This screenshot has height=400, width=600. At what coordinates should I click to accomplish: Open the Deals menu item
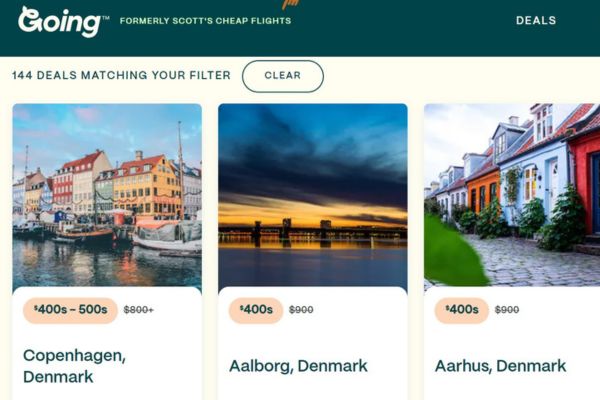click(x=536, y=21)
